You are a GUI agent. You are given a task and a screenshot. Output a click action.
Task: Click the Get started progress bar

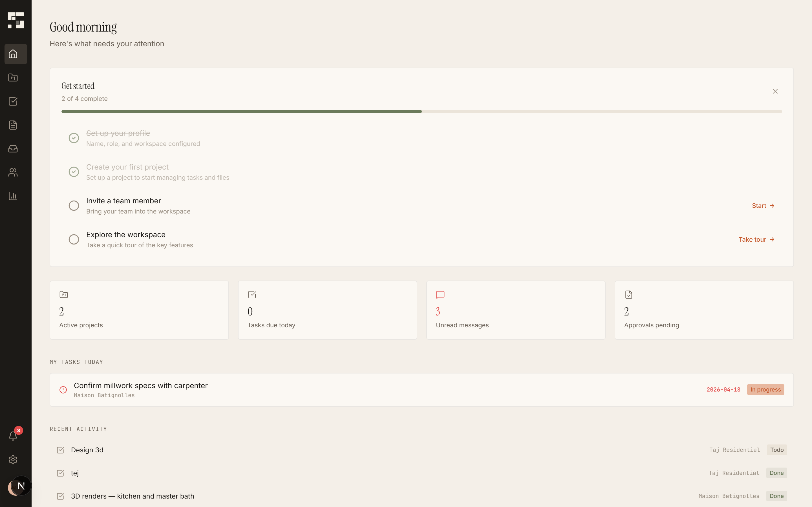coord(422,111)
